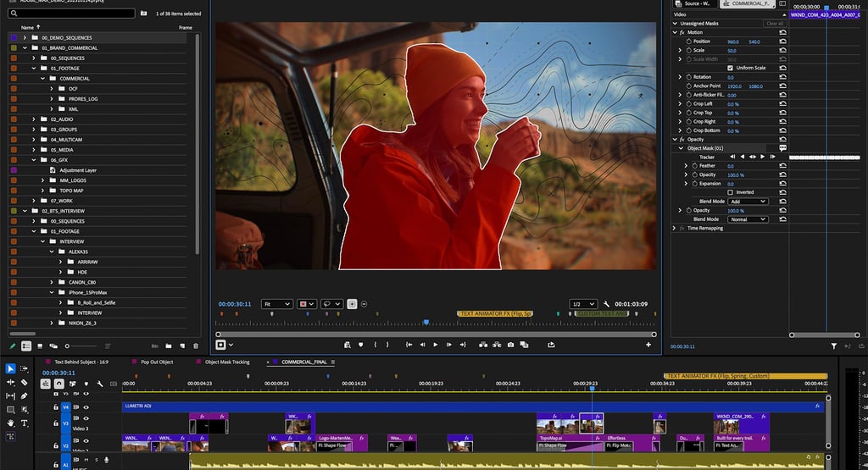The height and width of the screenshot is (470, 868).
Task: Collapse the 01_BRAND_COMMERCIAL bin
Action: (x=25, y=48)
